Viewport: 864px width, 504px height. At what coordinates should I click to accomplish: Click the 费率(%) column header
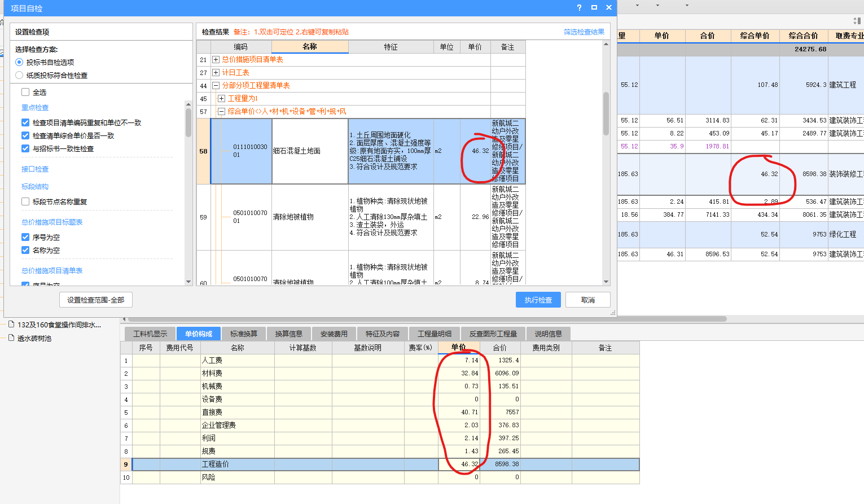421,348
